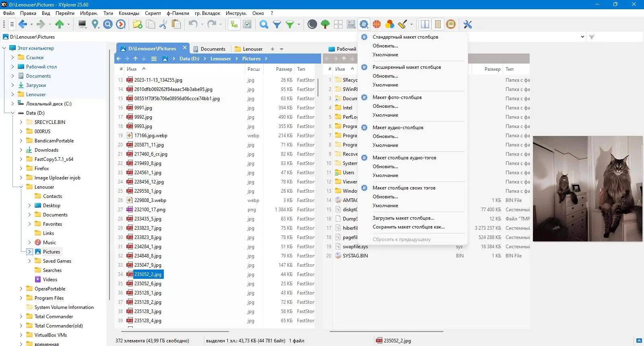Open the drives monitor icon in toolbar

(82, 25)
